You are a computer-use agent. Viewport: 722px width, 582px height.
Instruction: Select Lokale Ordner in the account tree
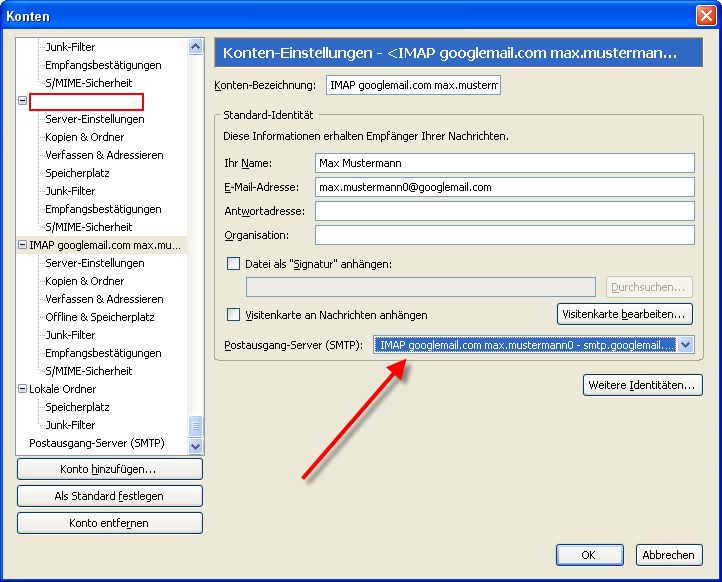pos(63,389)
